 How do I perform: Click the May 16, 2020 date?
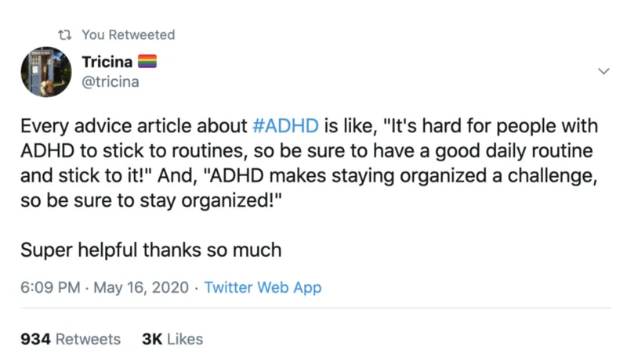point(141,287)
